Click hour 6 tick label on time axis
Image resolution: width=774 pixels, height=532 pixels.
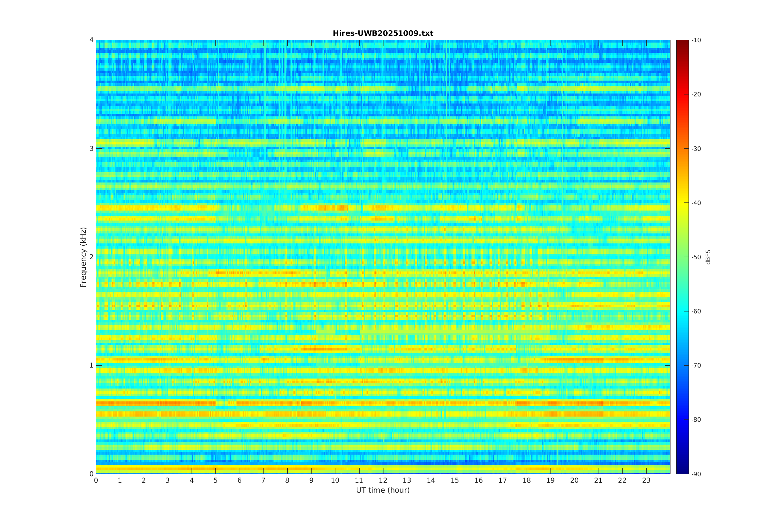tap(239, 481)
